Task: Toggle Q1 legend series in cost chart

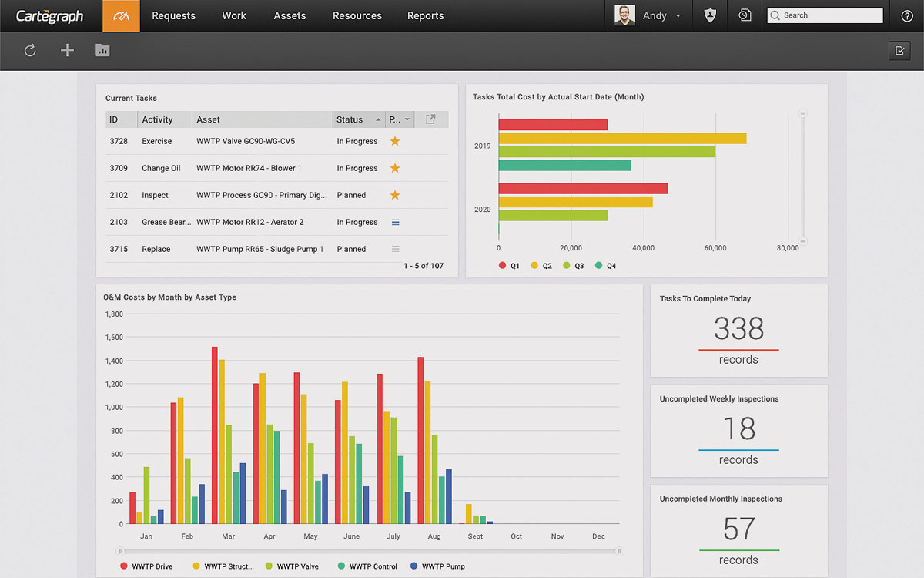Action: (x=509, y=266)
